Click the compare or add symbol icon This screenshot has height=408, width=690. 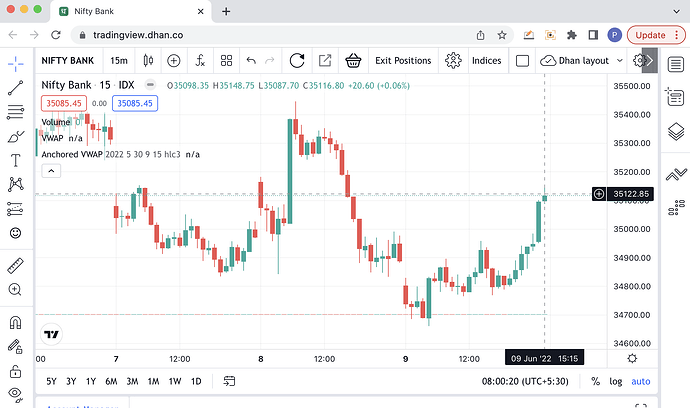[x=174, y=61]
